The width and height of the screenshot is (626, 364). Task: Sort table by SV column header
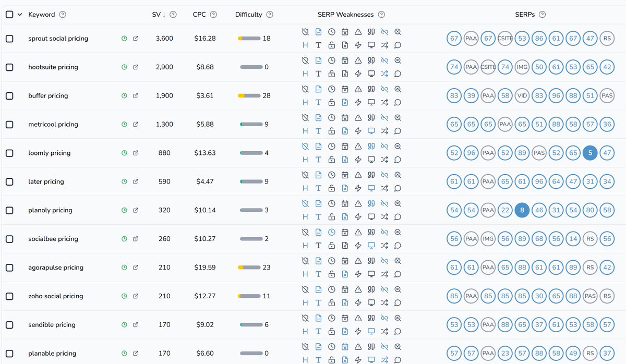pyautogui.click(x=159, y=15)
